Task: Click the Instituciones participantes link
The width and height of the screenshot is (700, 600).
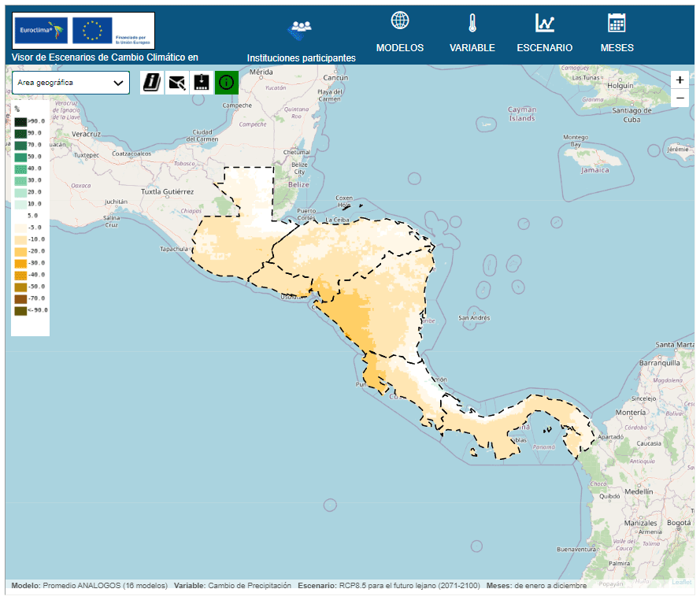Action: [301, 58]
